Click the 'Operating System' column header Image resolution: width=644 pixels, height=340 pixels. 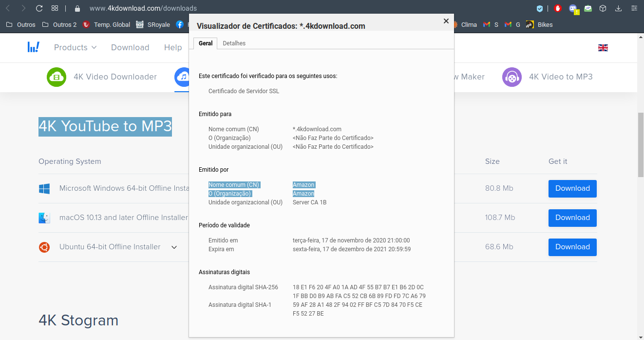tap(70, 161)
